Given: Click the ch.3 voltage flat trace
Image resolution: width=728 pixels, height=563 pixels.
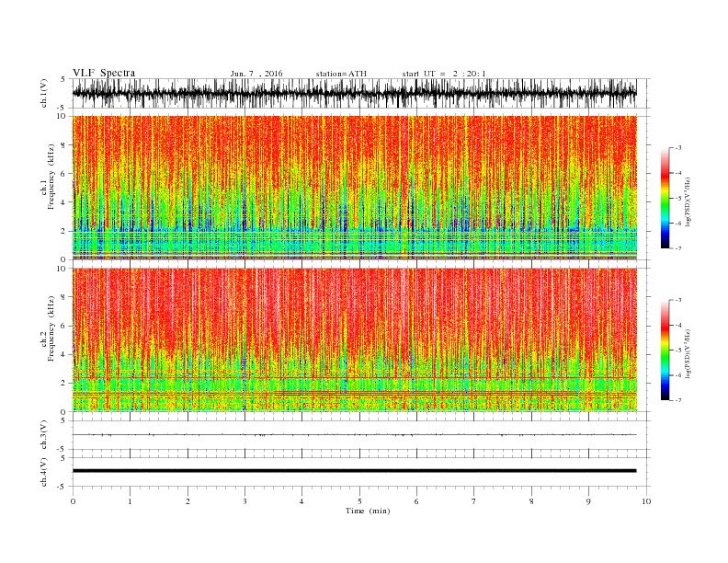Looking at the screenshot, I should coord(355,435).
